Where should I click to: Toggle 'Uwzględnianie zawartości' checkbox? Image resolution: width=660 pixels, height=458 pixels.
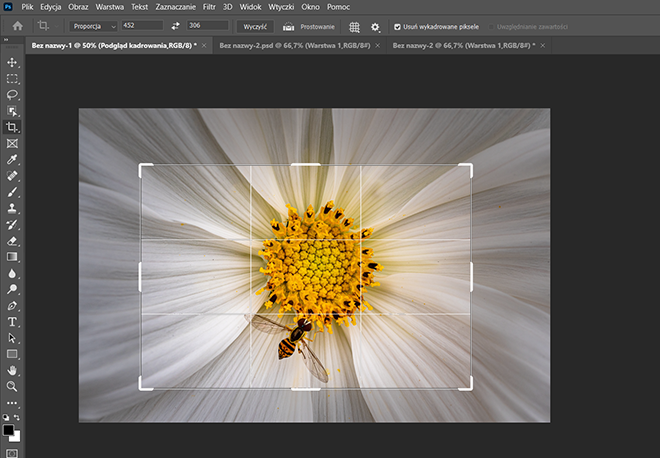click(x=491, y=27)
